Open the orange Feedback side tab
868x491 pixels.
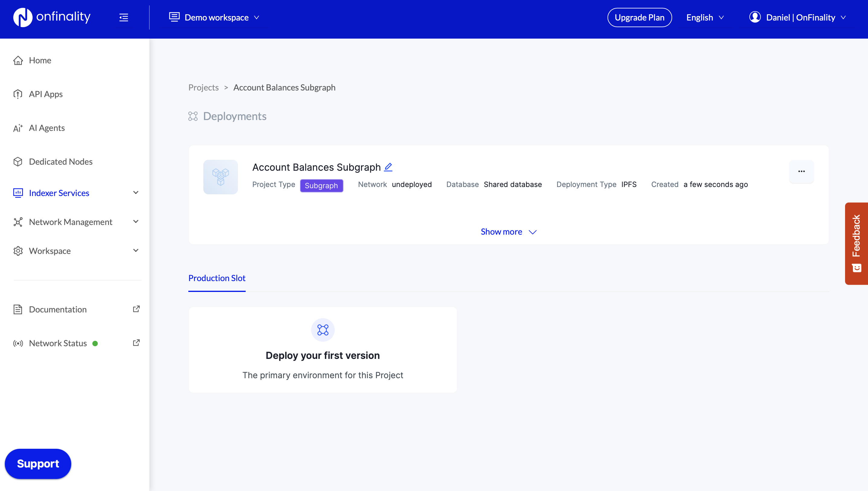coord(856,243)
